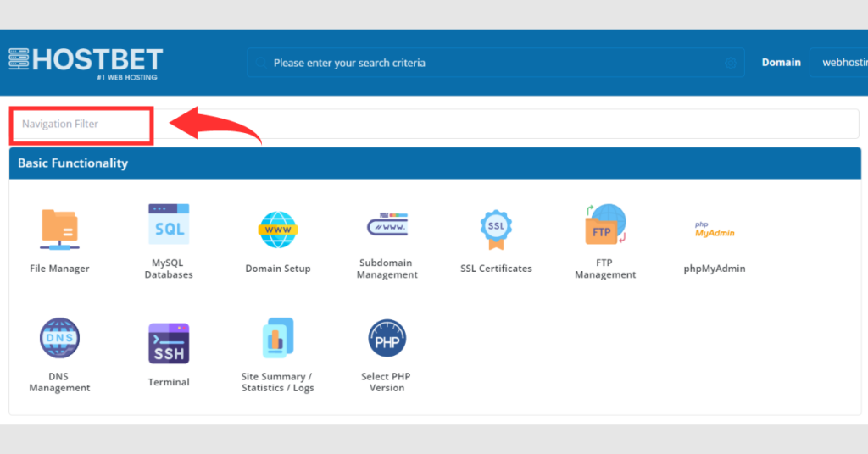The image size is (868, 454).
Task: Click the Subdomain Management text label
Action: pyautogui.click(x=387, y=269)
